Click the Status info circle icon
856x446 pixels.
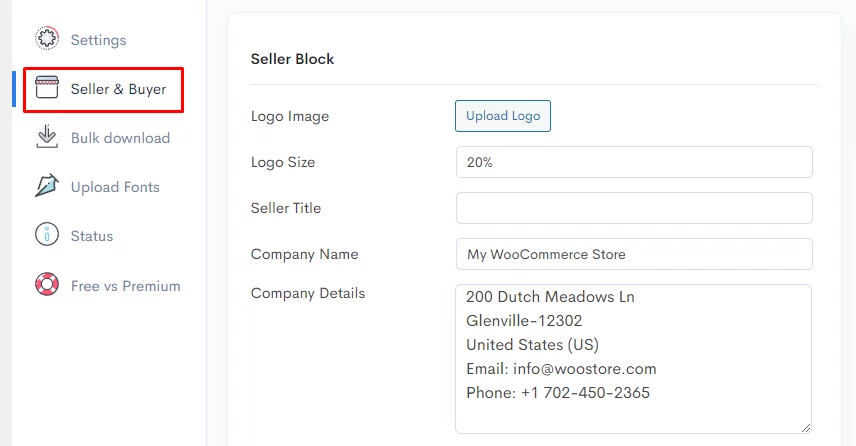(x=47, y=235)
